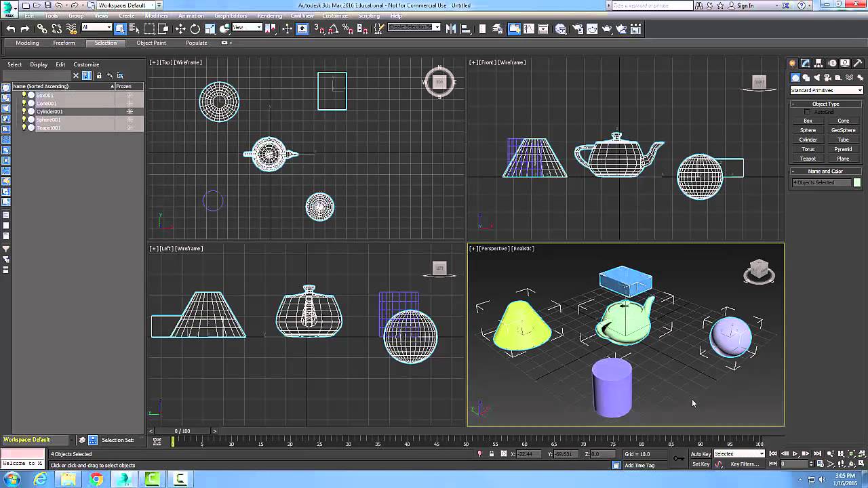Toggle frozen state of Cylinder001
The width and height of the screenshot is (868, 488).
pyautogui.click(x=130, y=111)
